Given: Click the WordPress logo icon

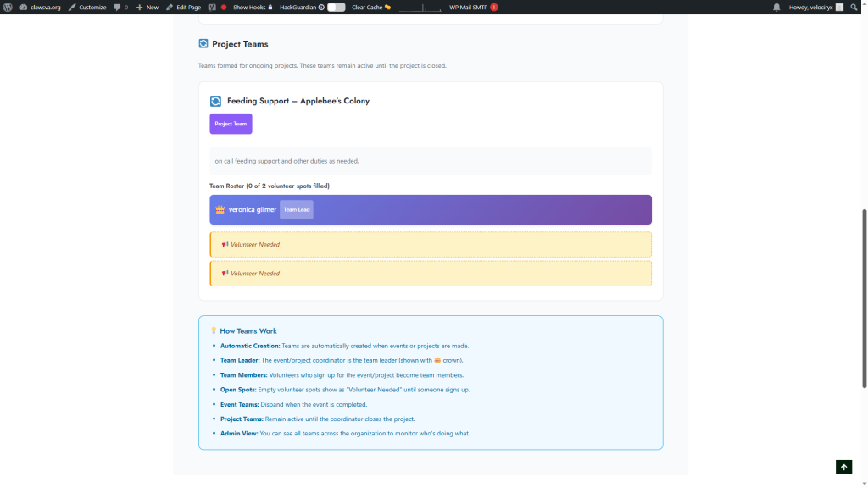Looking at the screenshot, I should pos(8,7).
